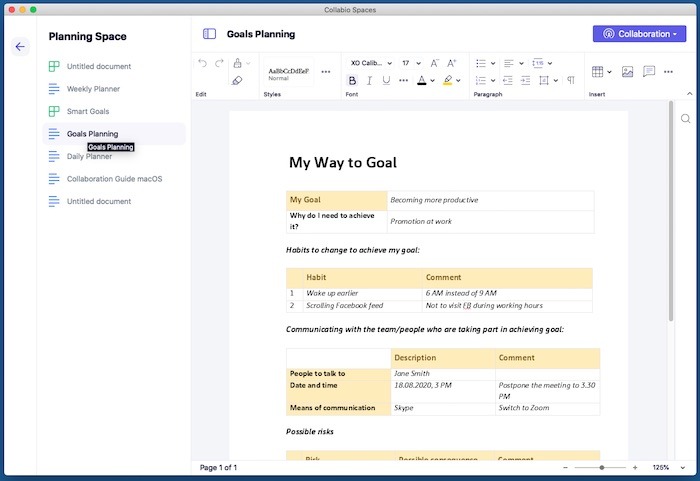
Task: Open search with magnifier icon
Action: pos(686,118)
